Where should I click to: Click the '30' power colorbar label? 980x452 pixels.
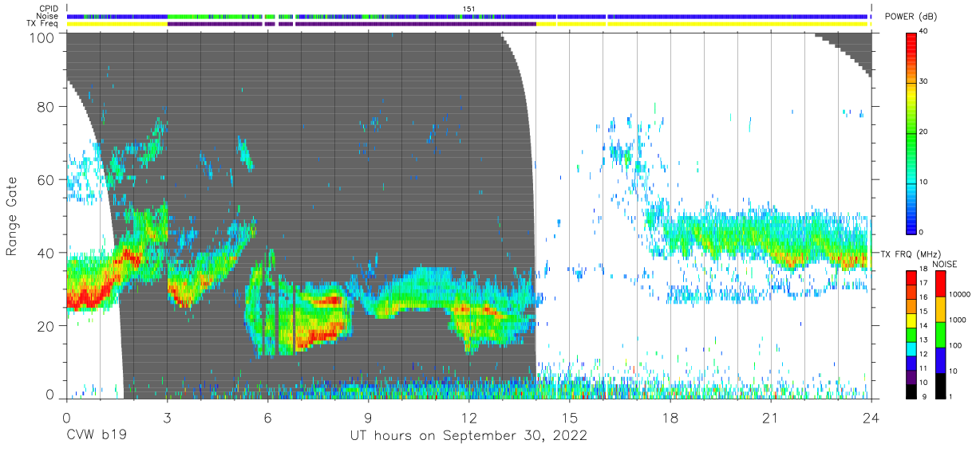(924, 82)
